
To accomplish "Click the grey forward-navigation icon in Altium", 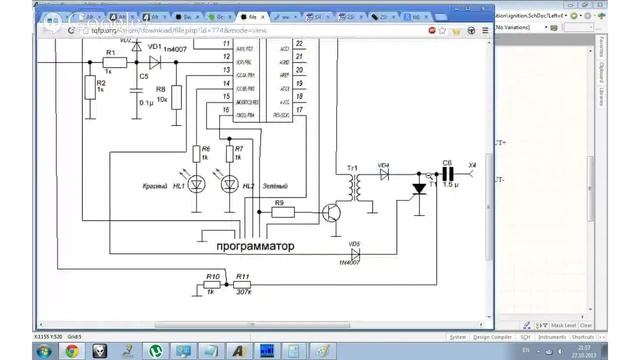I will click(x=588, y=16).
